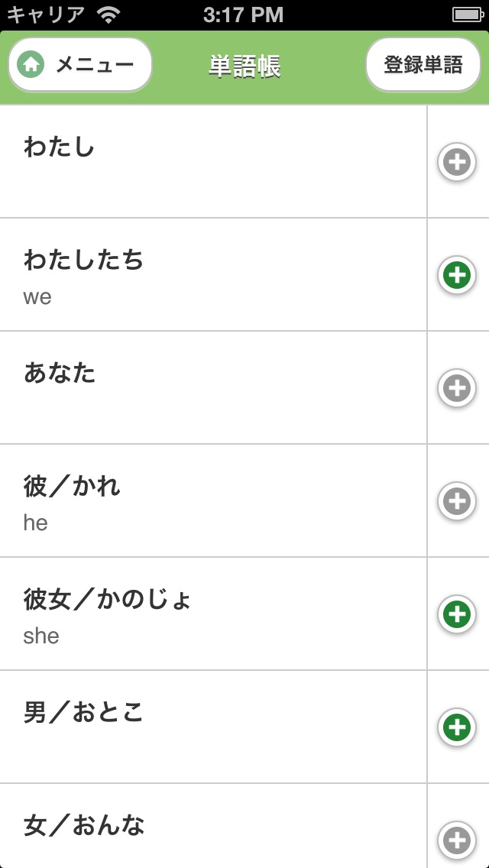Image resolution: width=489 pixels, height=868 pixels.
Task: Toggle green plus beside 男／おとこ
Action: pos(457,727)
